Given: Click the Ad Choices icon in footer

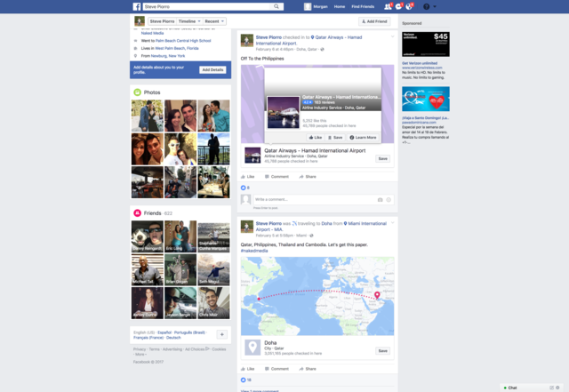Looking at the screenshot, I should tap(207, 348).
